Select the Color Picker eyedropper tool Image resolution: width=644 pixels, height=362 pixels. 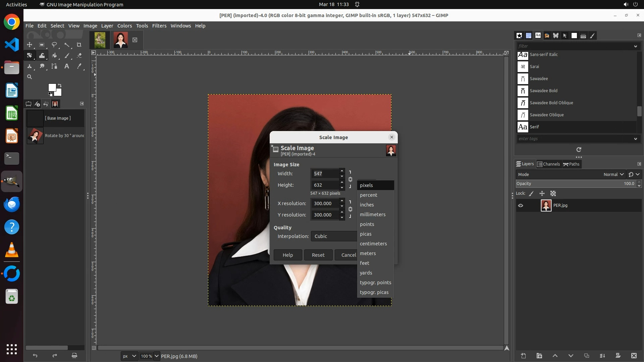coord(79,66)
